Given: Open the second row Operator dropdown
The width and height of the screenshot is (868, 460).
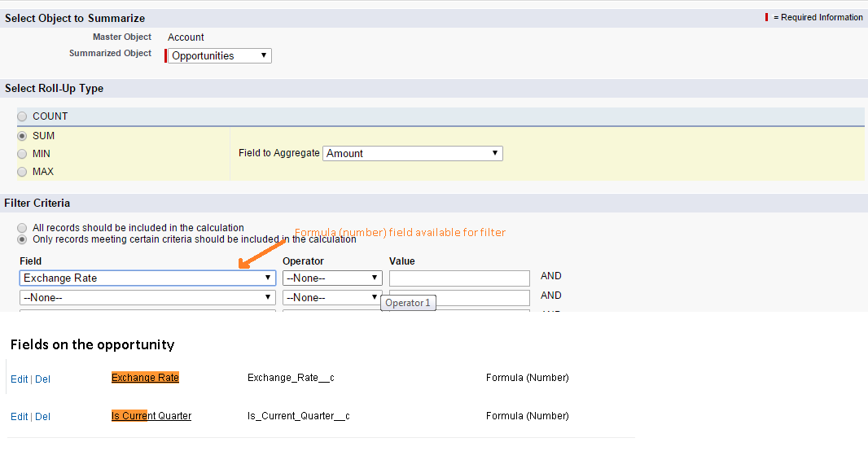Looking at the screenshot, I should (332, 297).
